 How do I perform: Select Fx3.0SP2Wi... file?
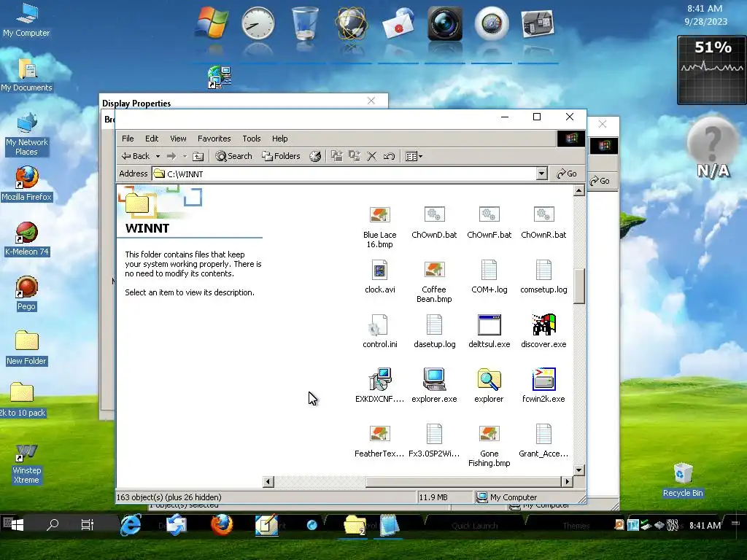(434, 441)
